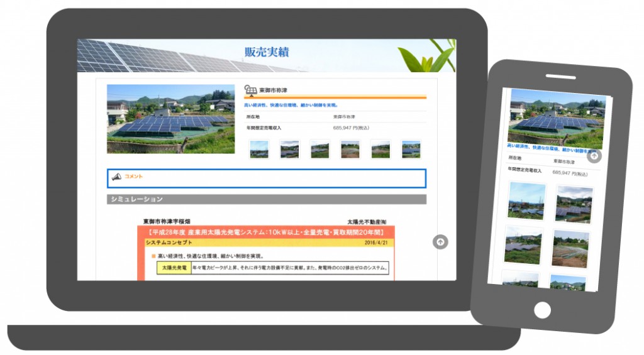This screenshot has height=355, width=644.
Task: Tap the scroll-to-top arrow on the phone screen
Action: coord(594,156)
